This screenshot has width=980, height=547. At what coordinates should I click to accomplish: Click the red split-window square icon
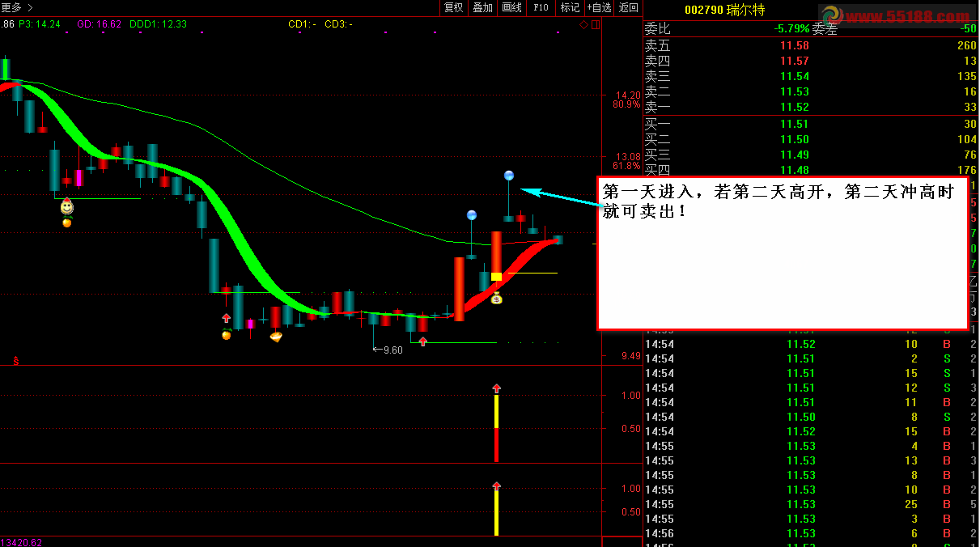pos(596,24)
